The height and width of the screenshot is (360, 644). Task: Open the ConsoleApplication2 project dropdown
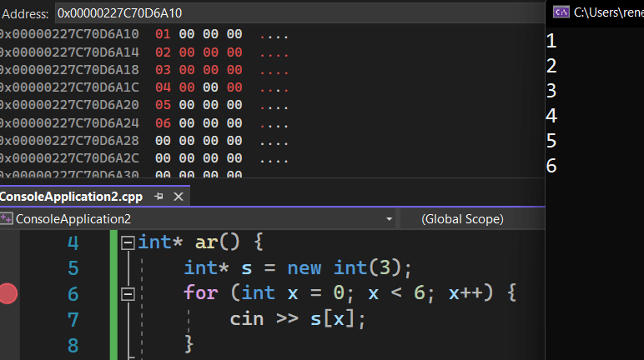click(x=389, y=219)
